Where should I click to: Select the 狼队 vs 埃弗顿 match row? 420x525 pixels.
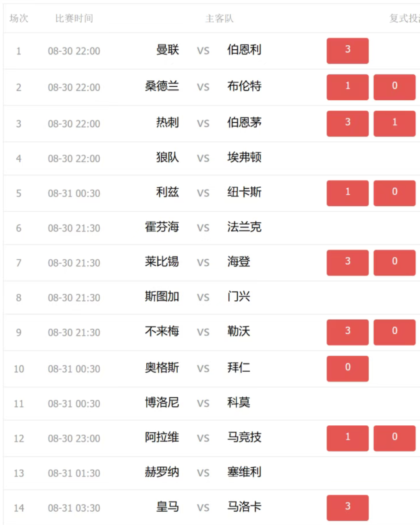(x=212, y=158)
